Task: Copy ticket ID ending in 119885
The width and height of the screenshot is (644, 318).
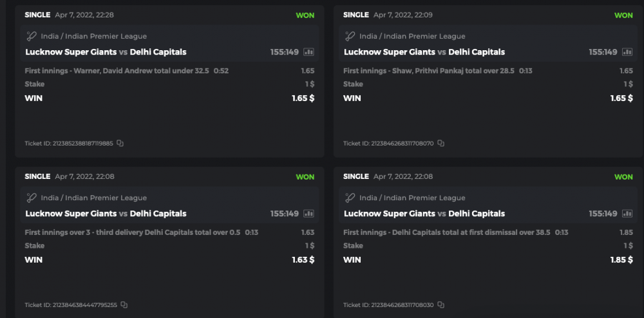Action: point(120,144)
